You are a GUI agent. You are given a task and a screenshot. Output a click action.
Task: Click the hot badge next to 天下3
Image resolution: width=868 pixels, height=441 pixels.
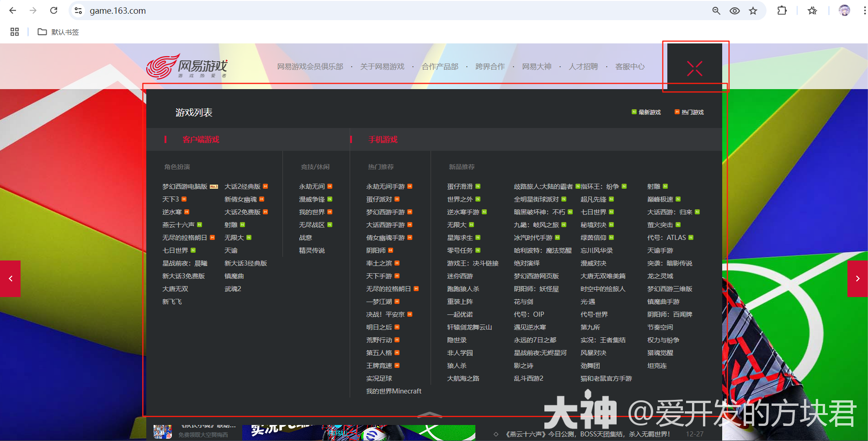(184, 199)
